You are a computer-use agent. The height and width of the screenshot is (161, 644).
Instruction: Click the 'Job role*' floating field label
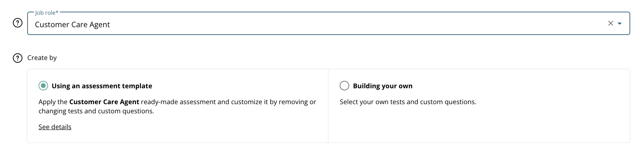47,13
